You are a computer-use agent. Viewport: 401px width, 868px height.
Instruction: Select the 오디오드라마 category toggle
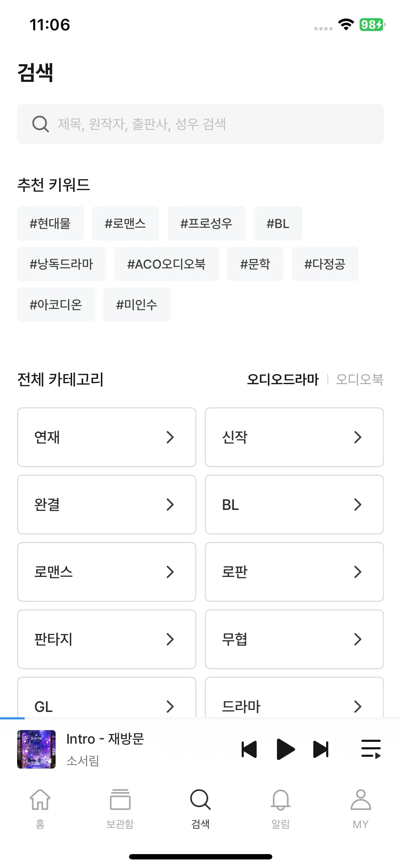(283, 379)
